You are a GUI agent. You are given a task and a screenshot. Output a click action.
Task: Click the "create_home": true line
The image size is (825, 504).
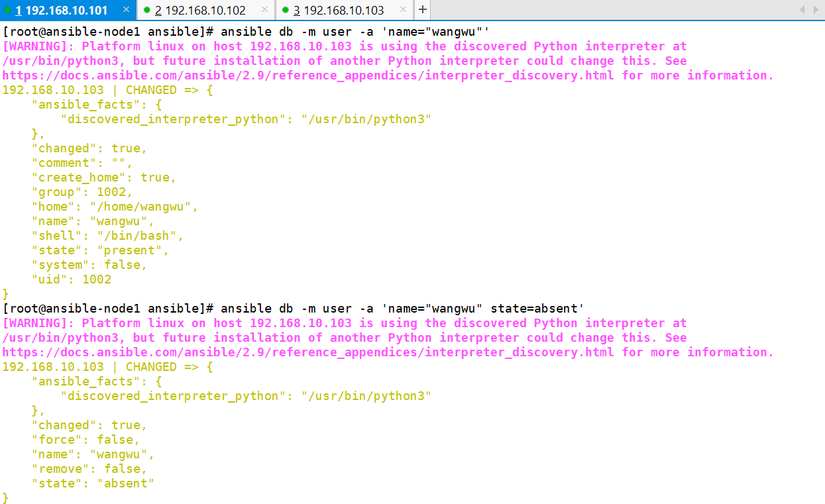coord(104,177)
